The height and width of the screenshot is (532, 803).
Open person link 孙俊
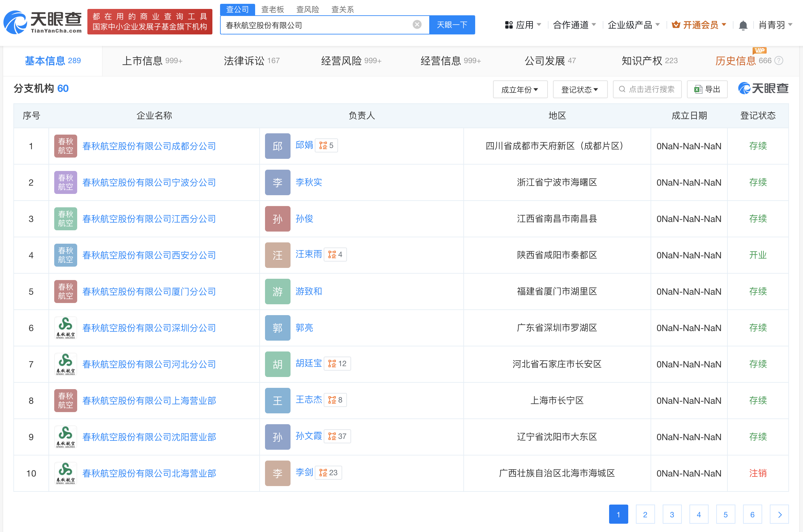(x=304, y=218)
